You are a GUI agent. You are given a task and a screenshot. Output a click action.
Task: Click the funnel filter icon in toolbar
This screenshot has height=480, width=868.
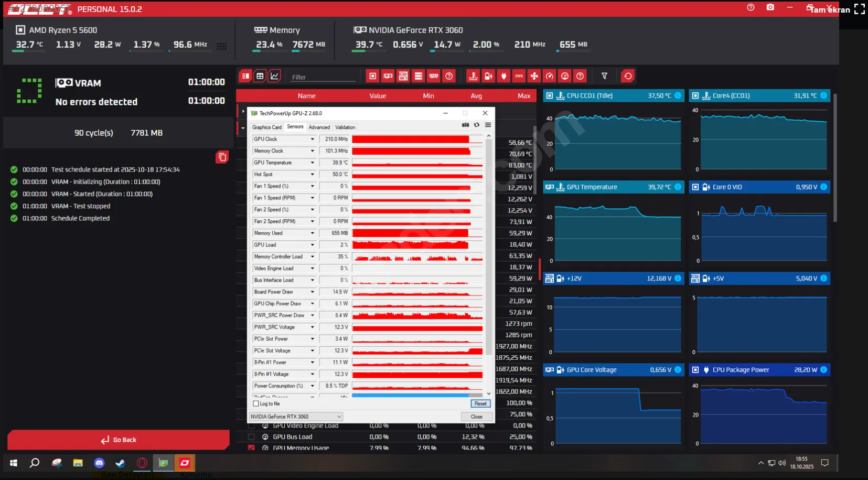[604, 76]
